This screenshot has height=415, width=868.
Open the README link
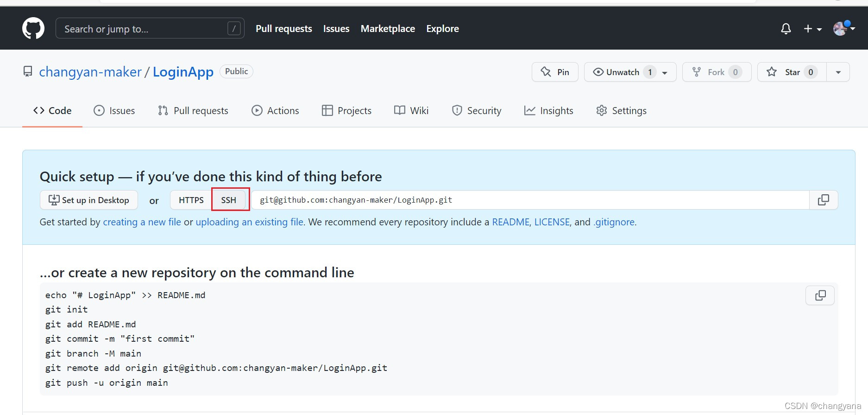[510, 222]
